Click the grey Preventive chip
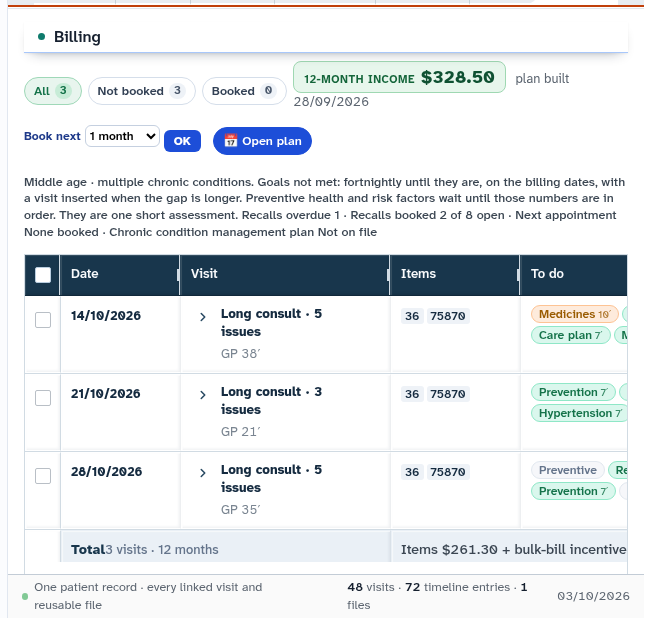The height and width of the screenshot is (618, 652). tap(568, 470)
